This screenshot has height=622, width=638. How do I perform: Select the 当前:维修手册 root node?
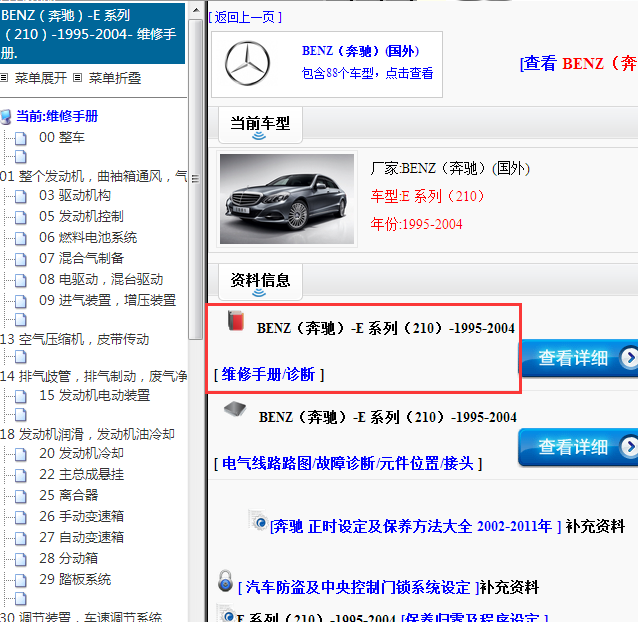pos(57,116)
